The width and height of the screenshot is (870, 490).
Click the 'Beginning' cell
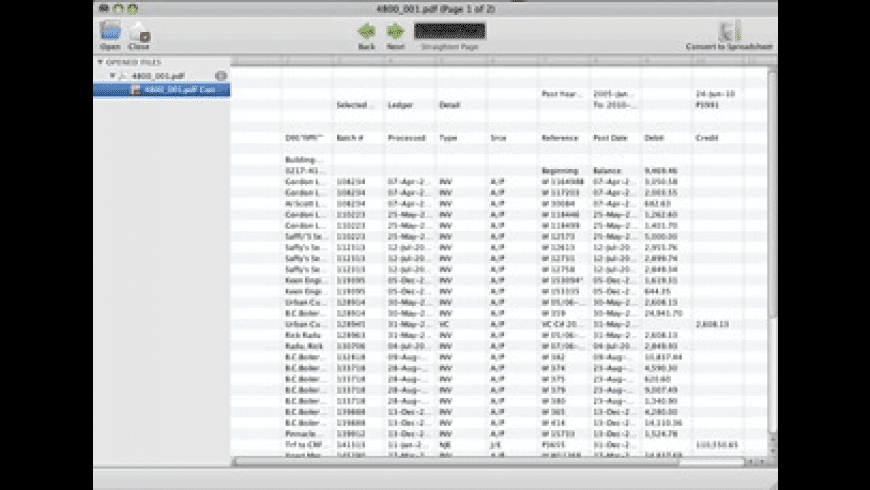coord(560,171)
